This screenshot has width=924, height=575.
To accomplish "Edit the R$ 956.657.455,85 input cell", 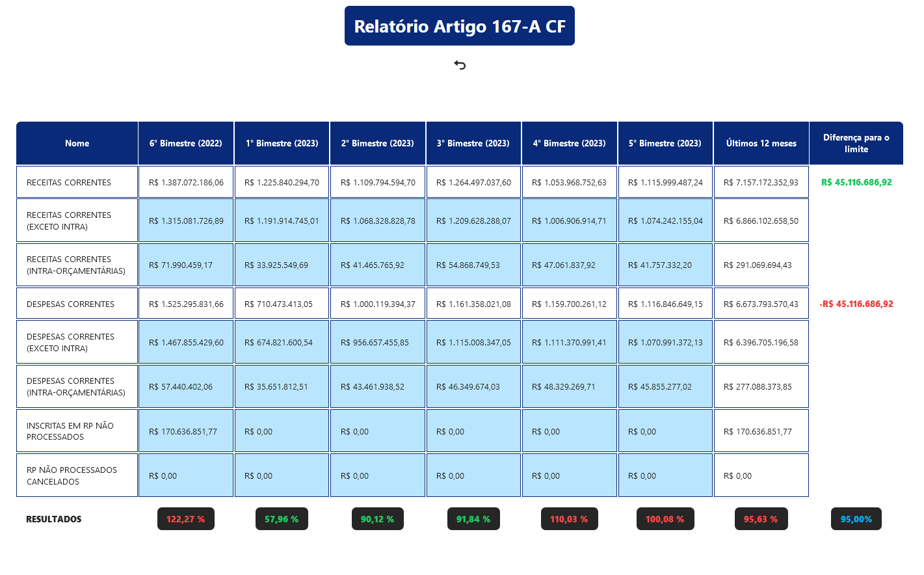I will tap(378, 342).
